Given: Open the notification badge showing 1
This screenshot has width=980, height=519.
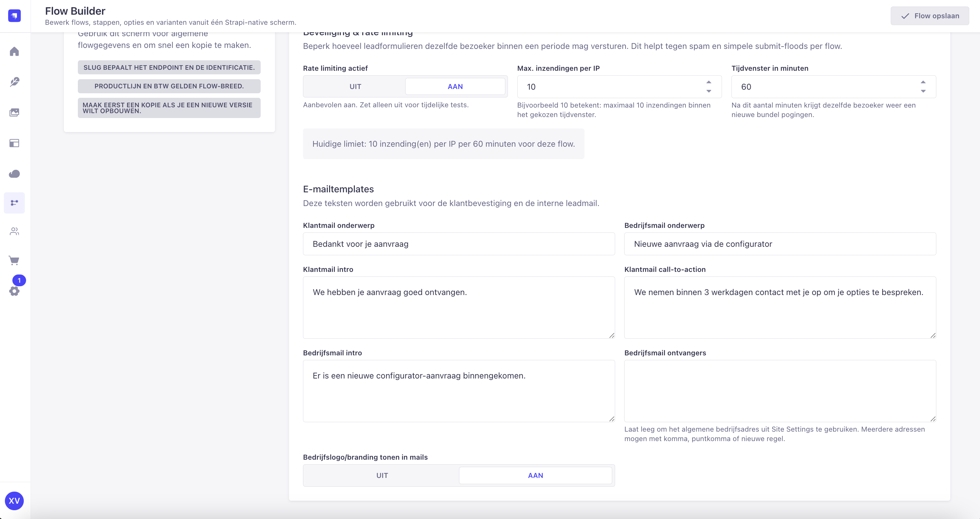Looking at the screenshot, I should [x=19, y=280].
